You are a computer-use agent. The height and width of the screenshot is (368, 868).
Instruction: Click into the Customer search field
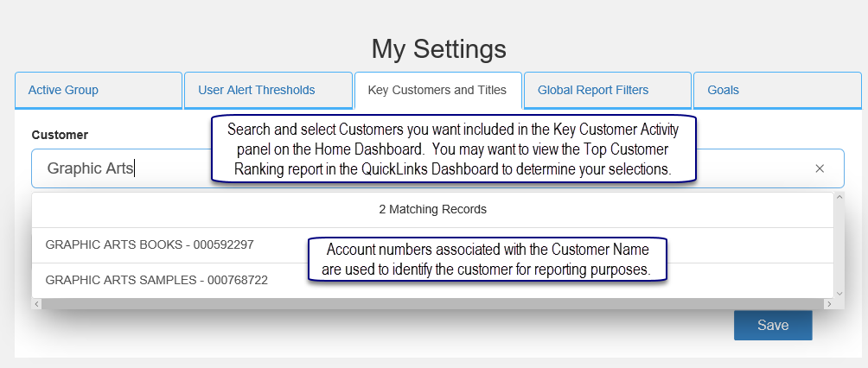(437, 168)
